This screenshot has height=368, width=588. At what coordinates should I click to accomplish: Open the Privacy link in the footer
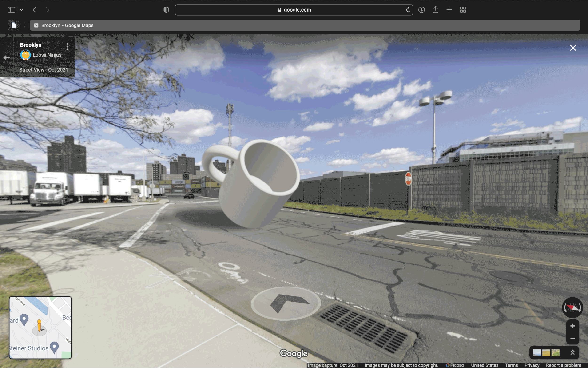tap(532, 365)
